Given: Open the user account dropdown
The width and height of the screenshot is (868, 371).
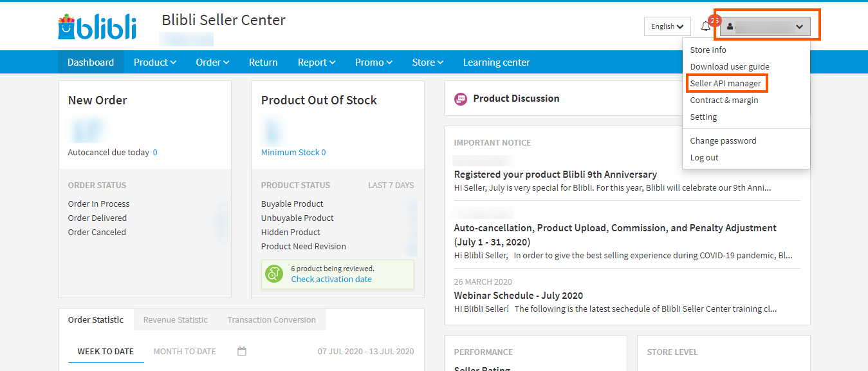Looking at the screenshot, I should [766, 26].
